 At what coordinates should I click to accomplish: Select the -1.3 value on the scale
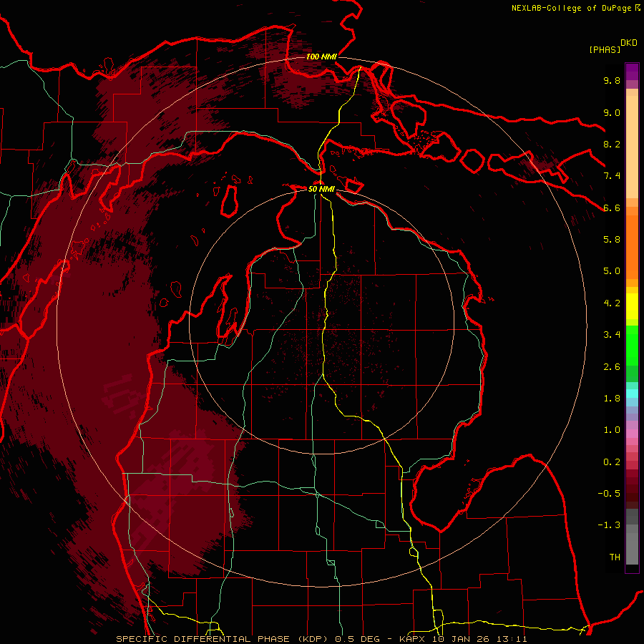609,525
